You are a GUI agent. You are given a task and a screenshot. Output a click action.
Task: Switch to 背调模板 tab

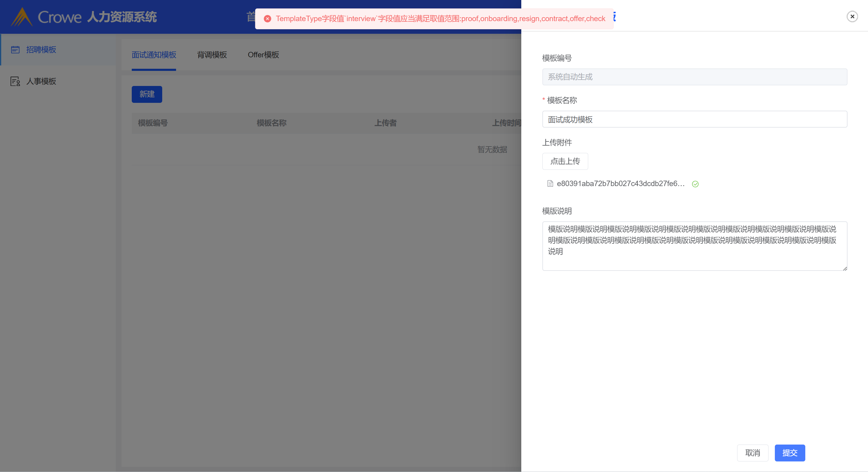tap(212, 55)
